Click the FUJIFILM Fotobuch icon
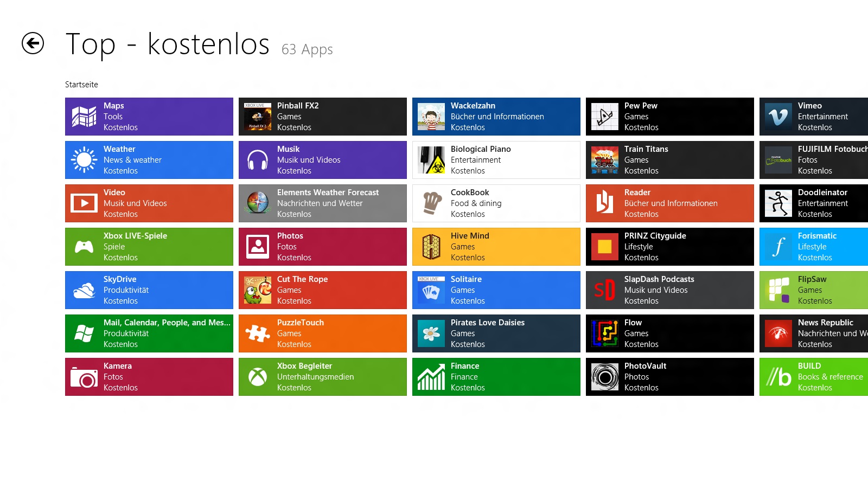The height and width of the screenshot is (488, 868). tap(778, 160)
